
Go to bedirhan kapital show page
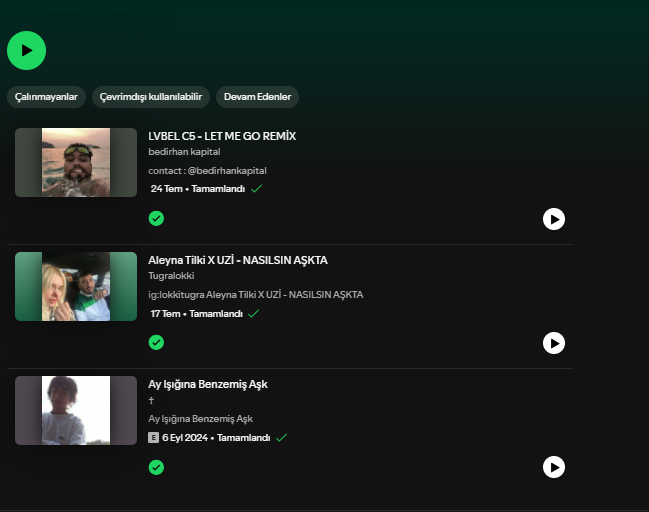tap(184, 152)
